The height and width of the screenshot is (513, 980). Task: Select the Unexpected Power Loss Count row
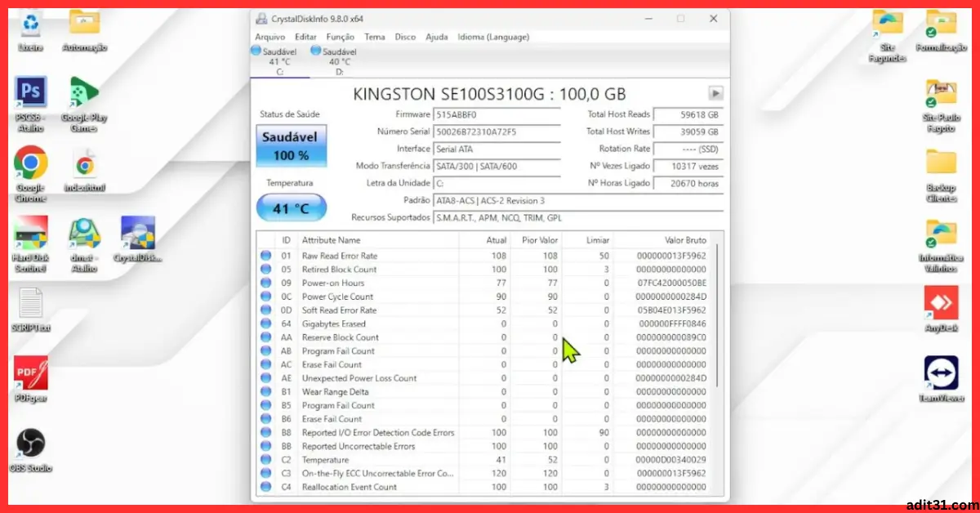tap(485, 378)
